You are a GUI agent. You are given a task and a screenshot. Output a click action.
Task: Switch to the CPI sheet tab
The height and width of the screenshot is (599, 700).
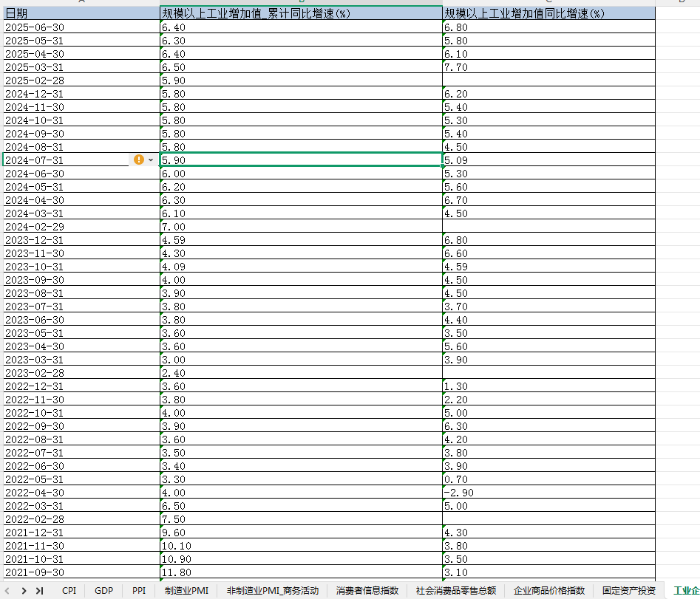[69, 591]
